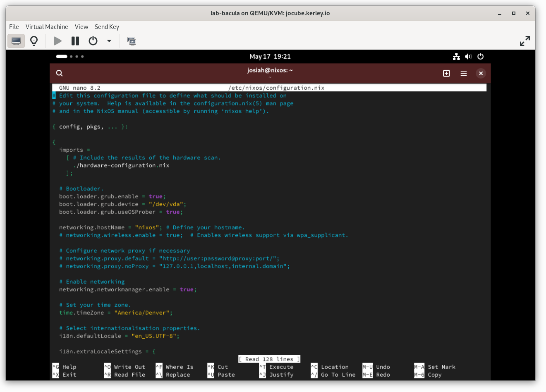Run the virtual machine
Image resolution: width=546 pixels, height=392 pixels.
click(57, 41)
